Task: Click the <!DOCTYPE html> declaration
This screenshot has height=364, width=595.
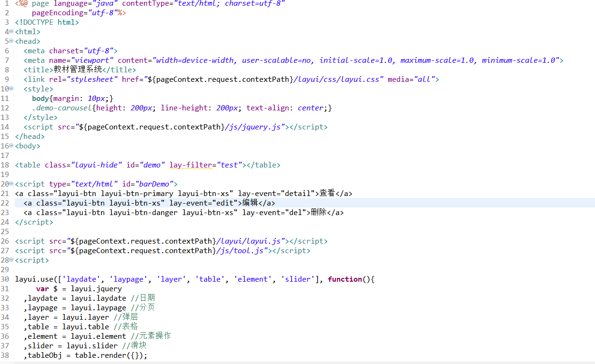Action: click(47, 22)
